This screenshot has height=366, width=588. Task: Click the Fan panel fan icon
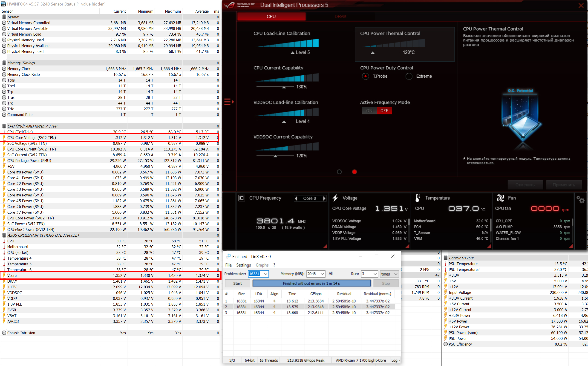(500, 198)
